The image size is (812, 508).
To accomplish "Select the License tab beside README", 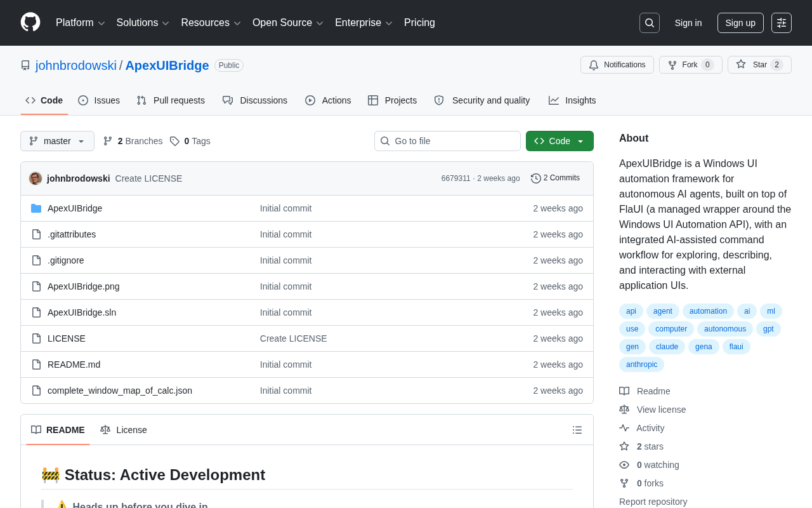I will click(124, 430).
